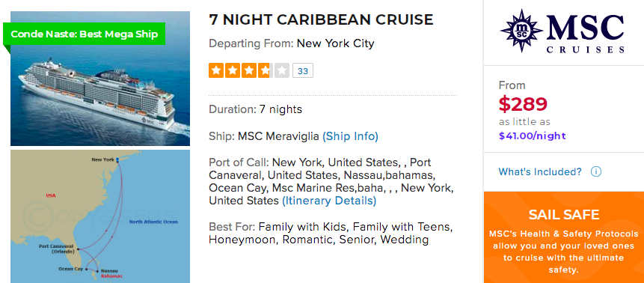The image size is (644, 283).
Task: Click the third orange rating star
Action: [x=249, y=70]
